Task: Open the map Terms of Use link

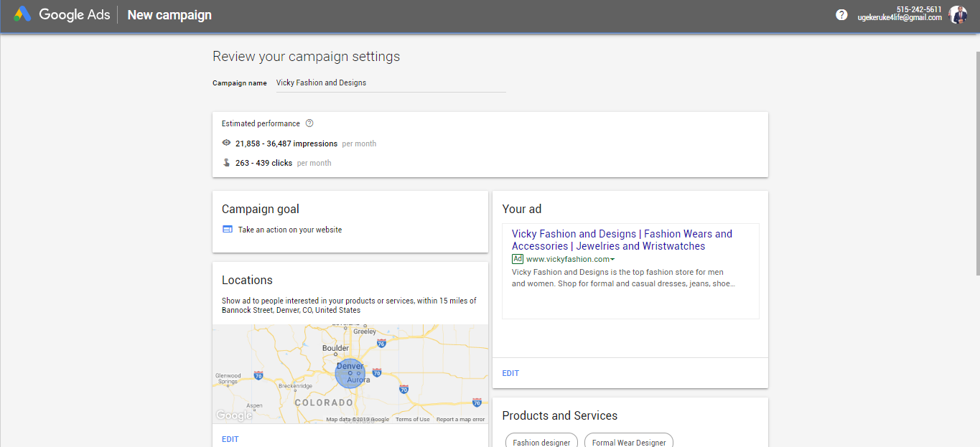Action: (412, 420)
